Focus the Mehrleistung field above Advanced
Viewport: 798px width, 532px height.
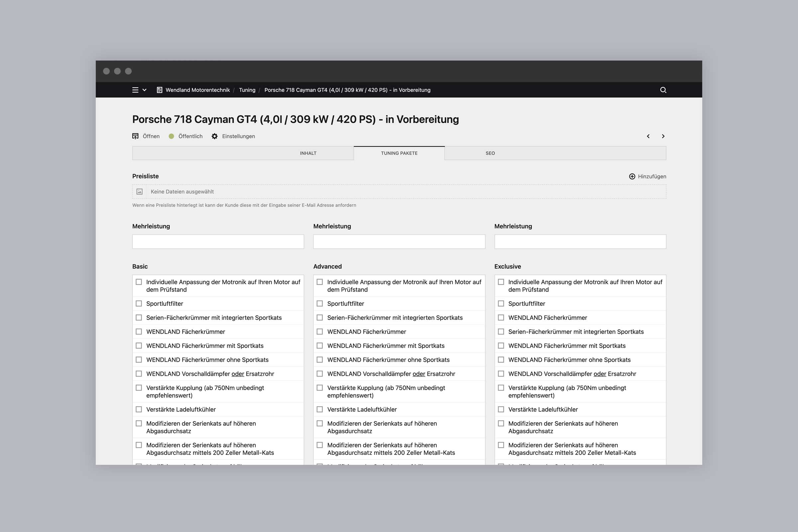pyautogui.click(x=399, y=242)
